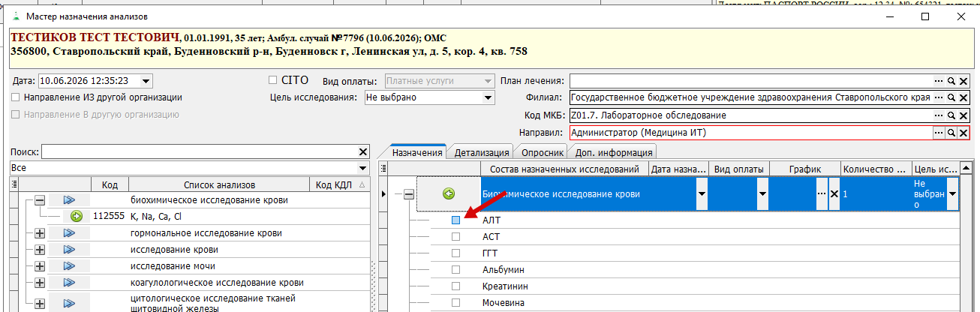Image resolution: width=980 pixels, height=312 pixels.
Task: Search Филиал with magnifier icon
Action: (x=951, y=98)
